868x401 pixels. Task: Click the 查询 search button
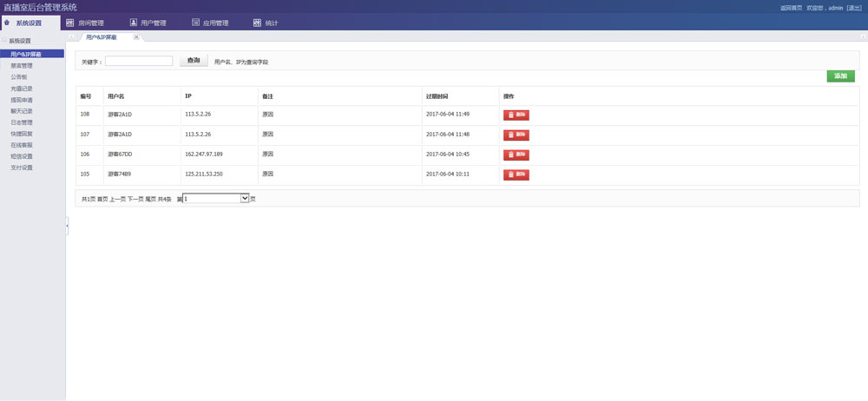[194, 61]
